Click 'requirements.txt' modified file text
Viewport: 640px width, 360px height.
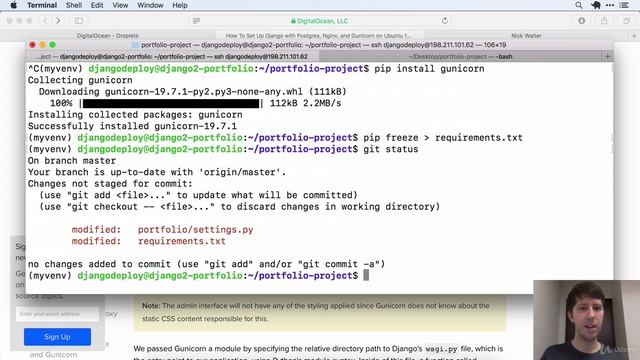[x=182, y=241]
